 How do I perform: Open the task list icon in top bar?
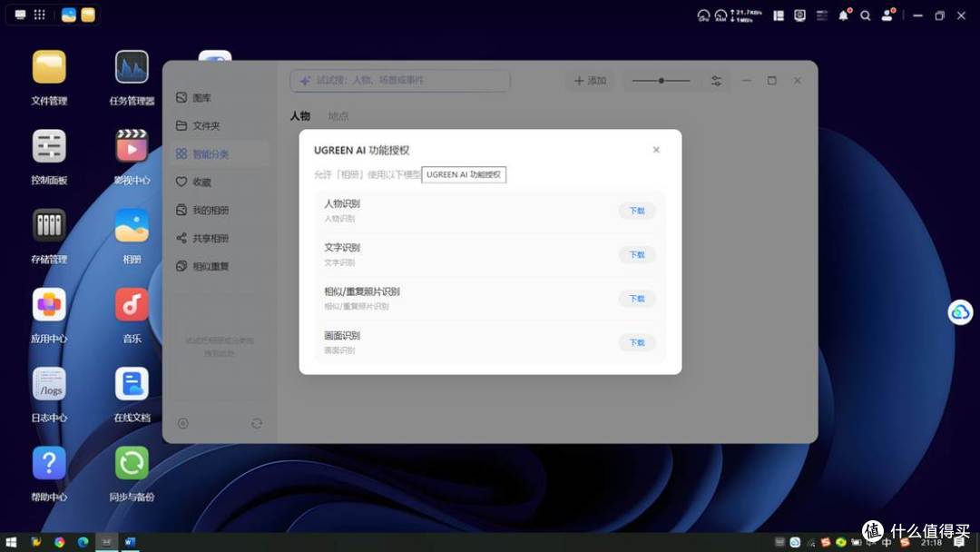coord(822,15)
